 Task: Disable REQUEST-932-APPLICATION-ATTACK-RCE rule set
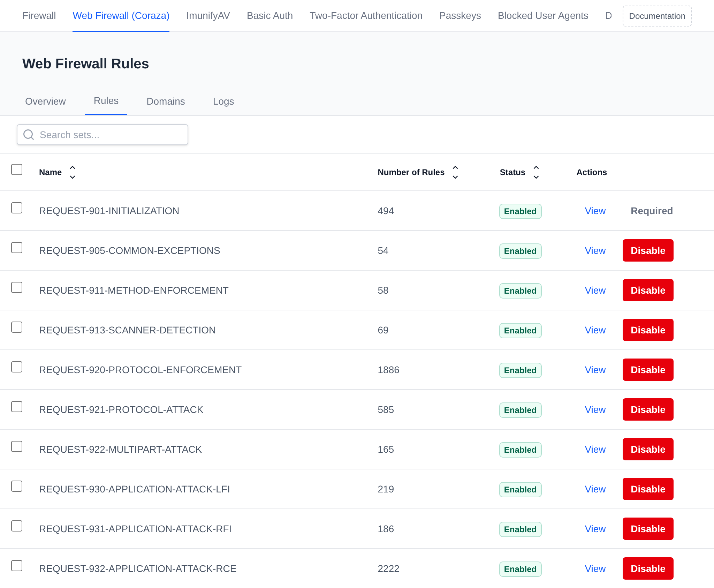click(648, 568)
